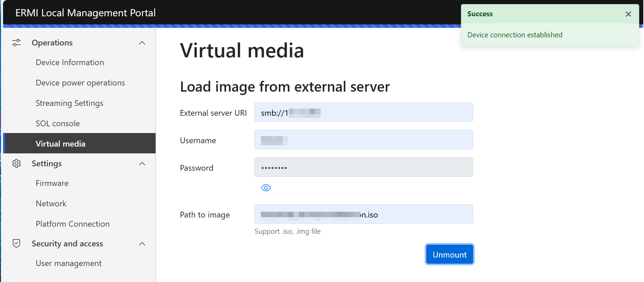Dismiss the Success notification
Viewport: 644px width, 282px height.
point(628,14)
